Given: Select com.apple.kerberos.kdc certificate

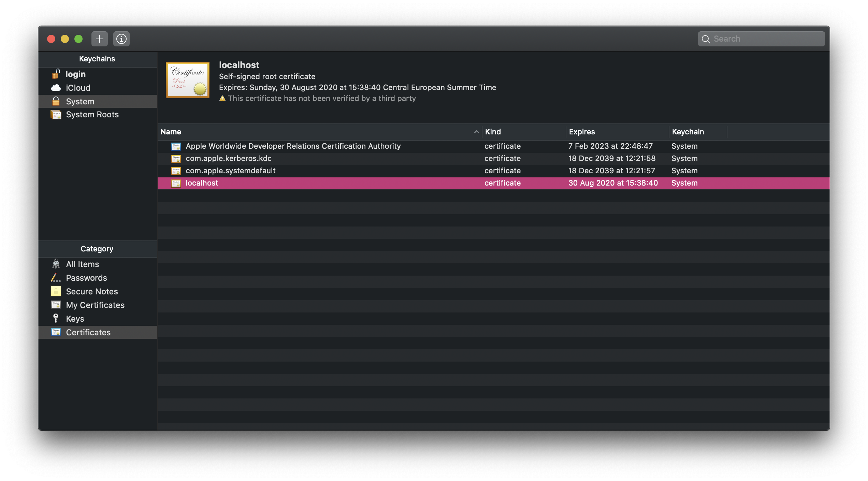Looking at the screenshot, I should pyautogui.click(x=228, y=158).
